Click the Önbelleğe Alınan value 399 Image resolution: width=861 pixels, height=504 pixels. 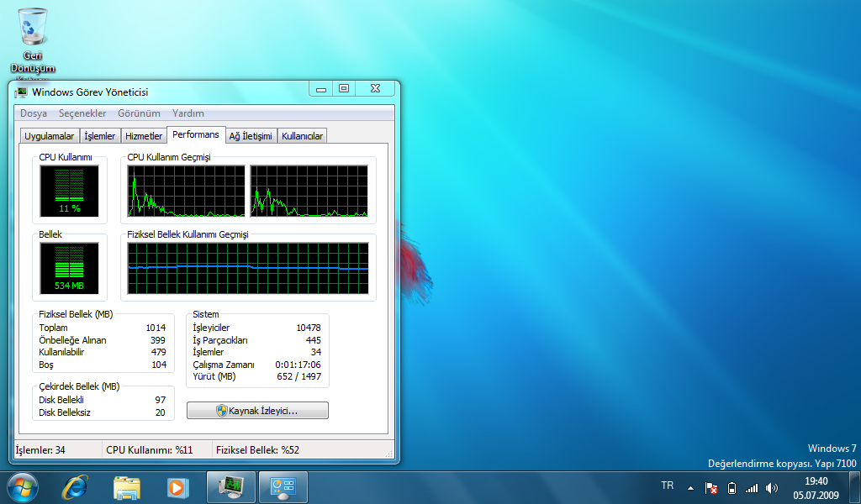(157, 340)
